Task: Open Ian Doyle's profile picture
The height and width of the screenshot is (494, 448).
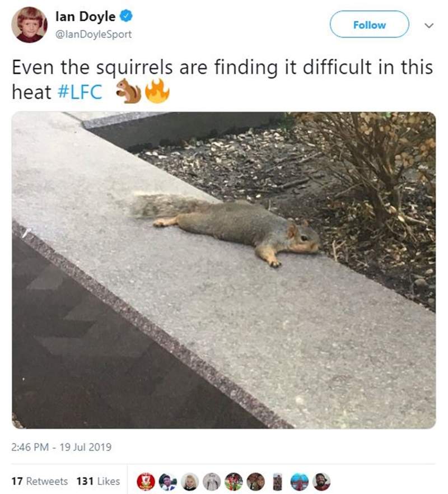Action: tap(29, 25)
